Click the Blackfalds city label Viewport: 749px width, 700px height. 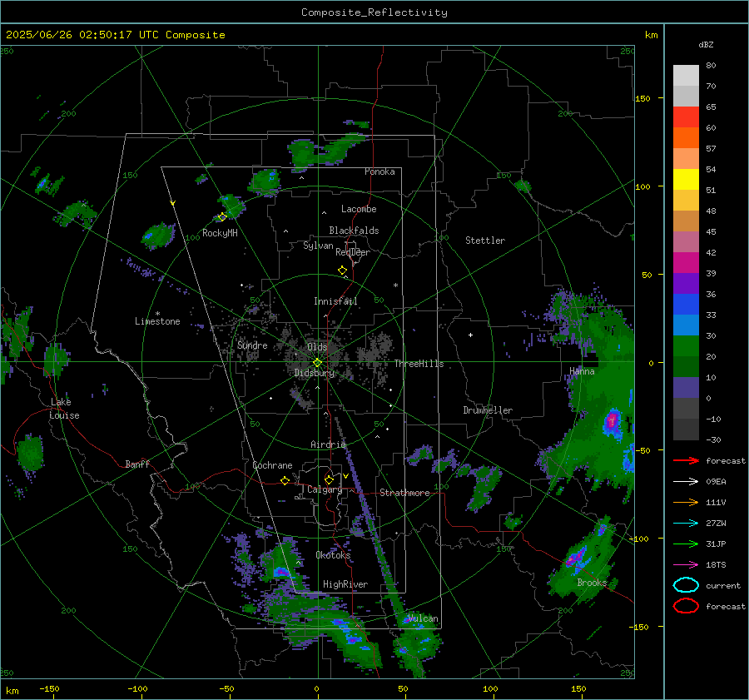pyautogui.click(x=354, y=231)
